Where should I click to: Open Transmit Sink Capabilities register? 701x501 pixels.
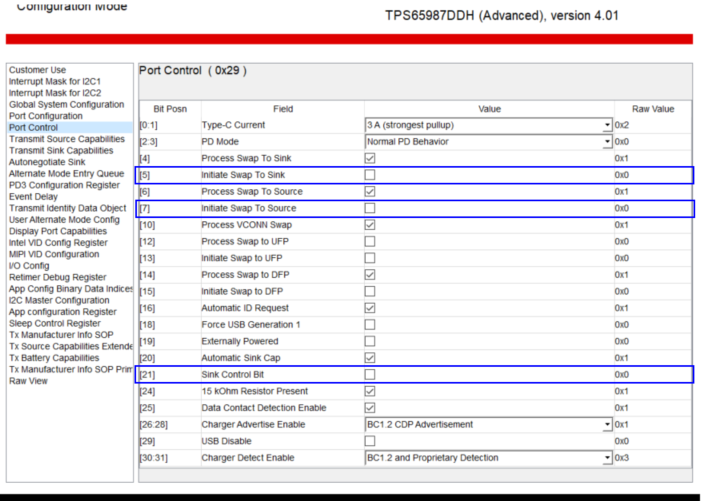[x=61, y=151]
